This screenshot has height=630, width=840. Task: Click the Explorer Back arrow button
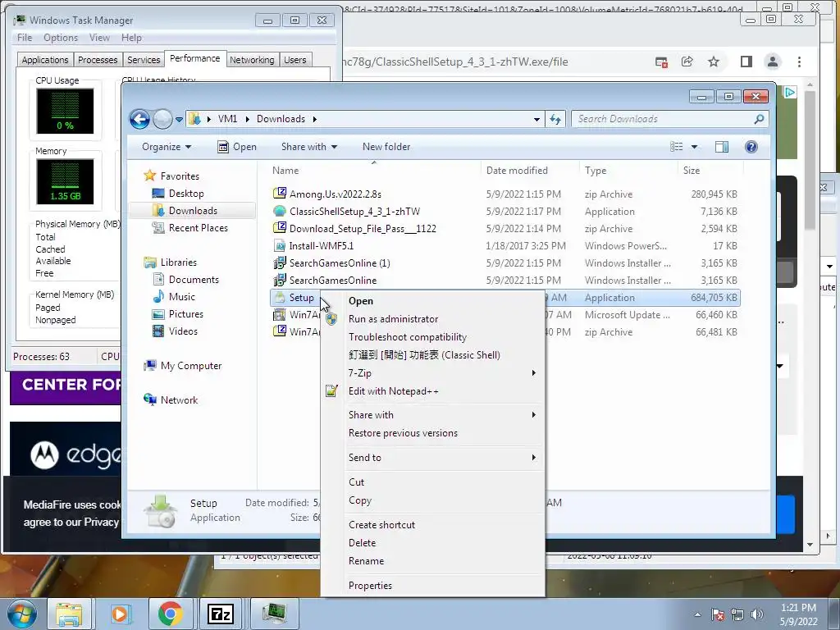click(x=139, y=119)
